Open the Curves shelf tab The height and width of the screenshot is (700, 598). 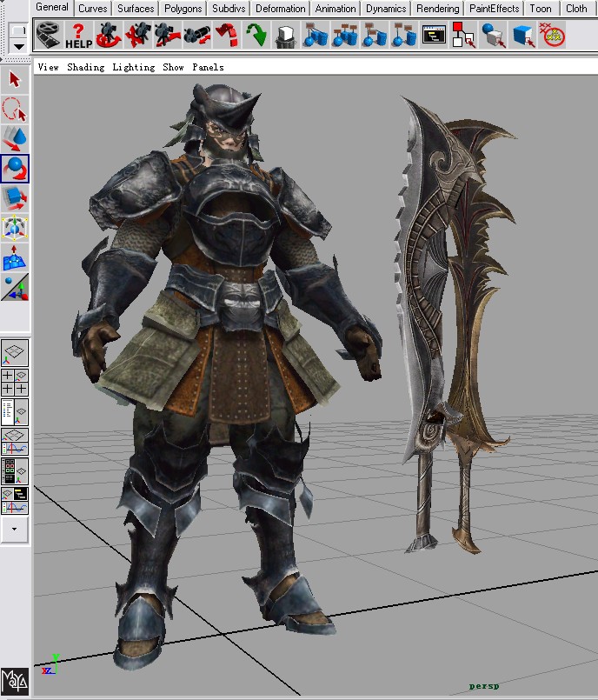point(93,9)
